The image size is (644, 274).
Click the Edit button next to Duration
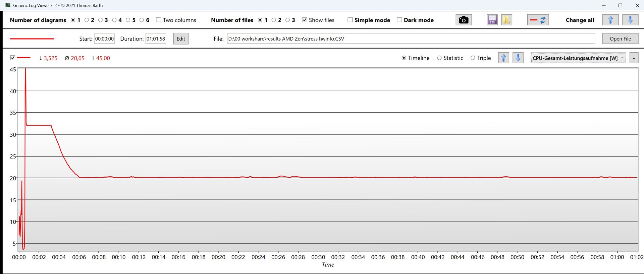tap(181, 39)
